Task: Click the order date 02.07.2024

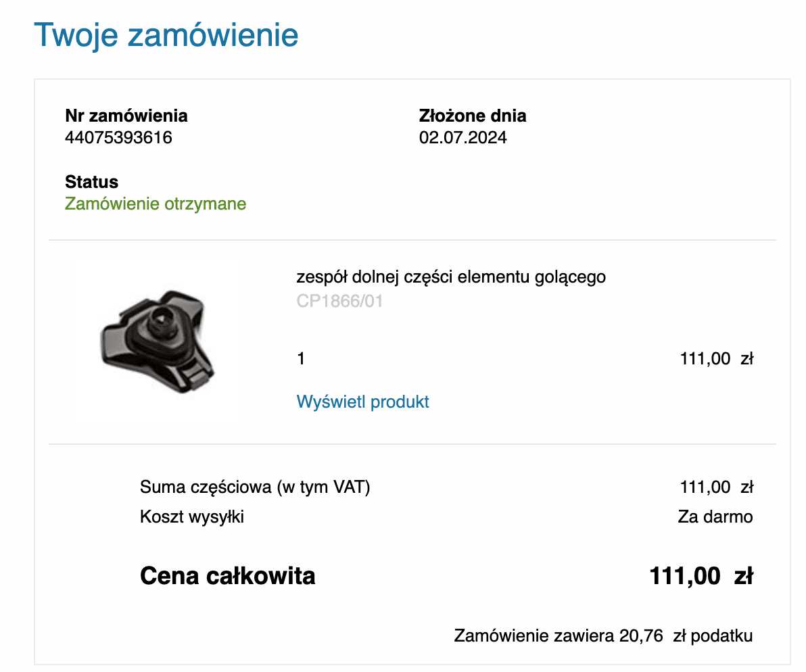Action: [x=463, y=138]
